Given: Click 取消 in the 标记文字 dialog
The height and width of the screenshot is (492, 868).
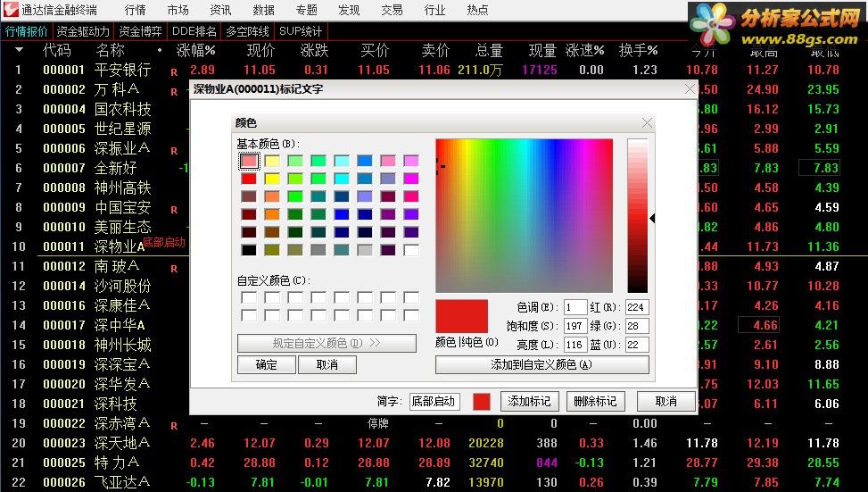Looking at the screenshot, I should [x=666, y=401].
